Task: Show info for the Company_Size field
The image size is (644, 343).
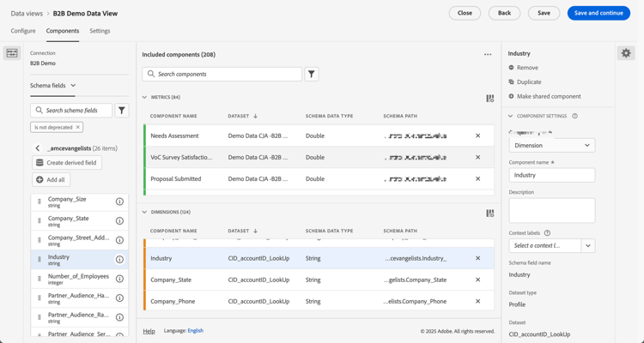Action: [x=119, y=202]
